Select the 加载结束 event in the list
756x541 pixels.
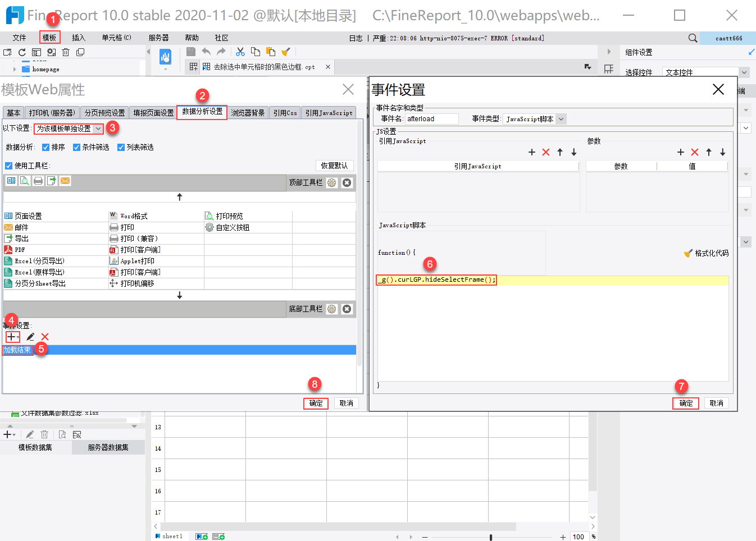pos(179,350)
